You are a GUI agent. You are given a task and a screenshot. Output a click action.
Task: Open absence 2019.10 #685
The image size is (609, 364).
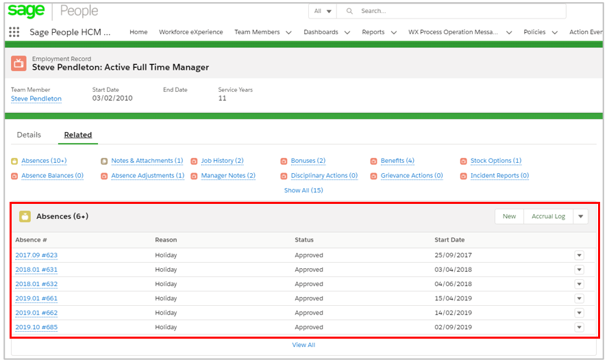point(36,327)
